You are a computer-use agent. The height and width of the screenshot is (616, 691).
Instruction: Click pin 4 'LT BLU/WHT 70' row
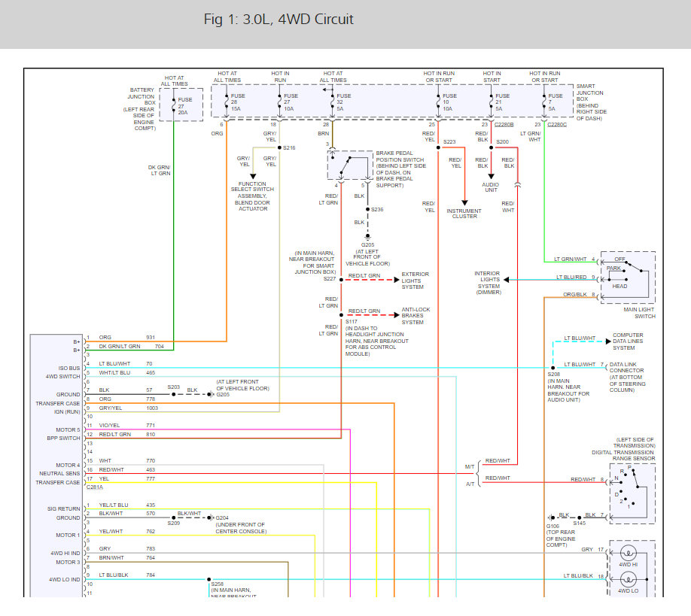coord(119,364)
